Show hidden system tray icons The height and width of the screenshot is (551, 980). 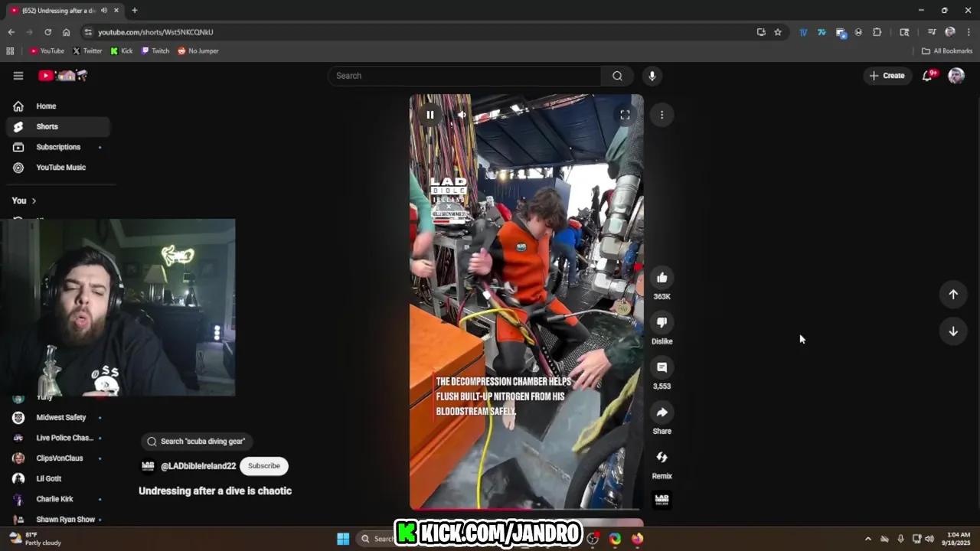pyautogui.click(x=867, y=539)
